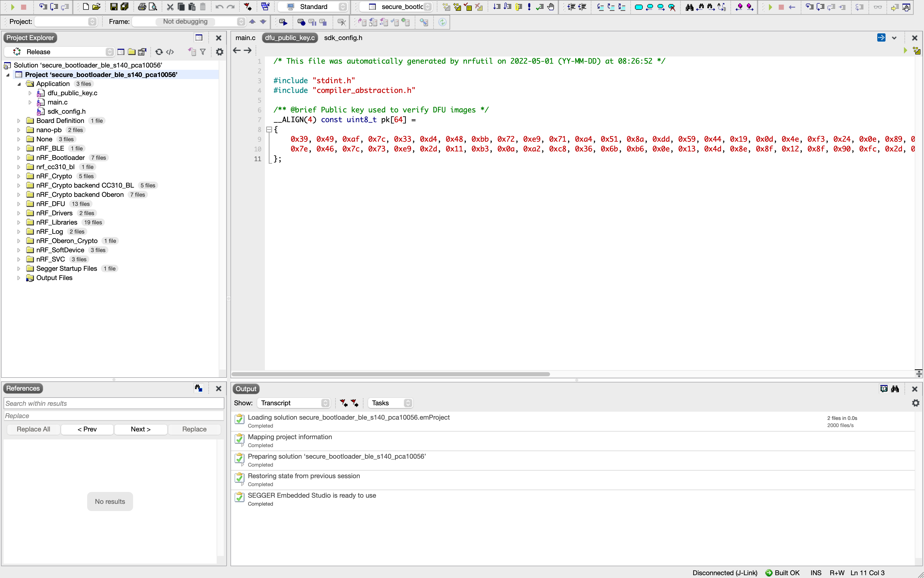Toggle read-only using the R+W indicator

(837, 572)
